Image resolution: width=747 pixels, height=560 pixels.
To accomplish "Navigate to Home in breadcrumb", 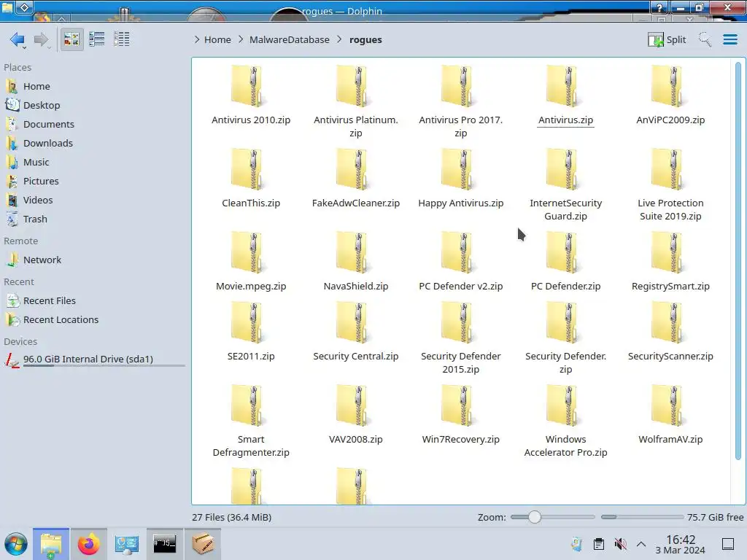I will tap(217, 39).
